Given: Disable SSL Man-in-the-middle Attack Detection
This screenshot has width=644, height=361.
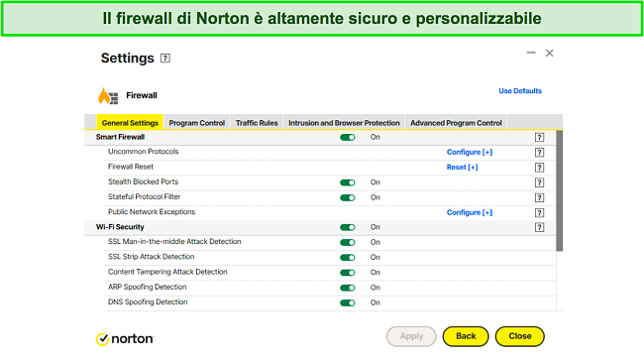Looking at the screenshot, I should coord(348,243).
